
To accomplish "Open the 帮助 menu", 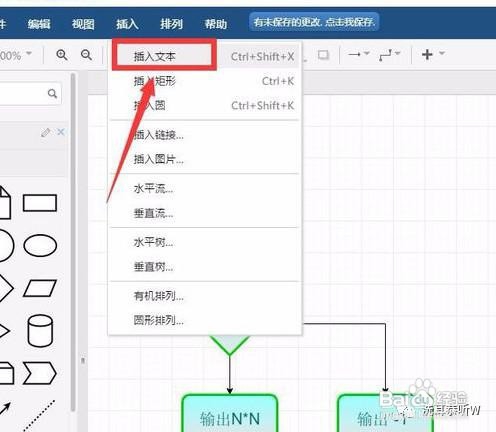I will tap(216, 24).
